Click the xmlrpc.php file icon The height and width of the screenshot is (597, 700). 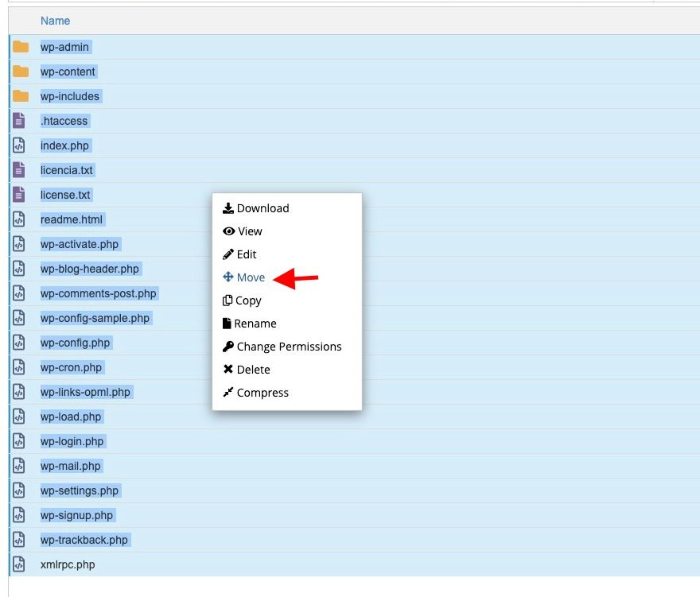pyautogui.click(x=19, y=564)
